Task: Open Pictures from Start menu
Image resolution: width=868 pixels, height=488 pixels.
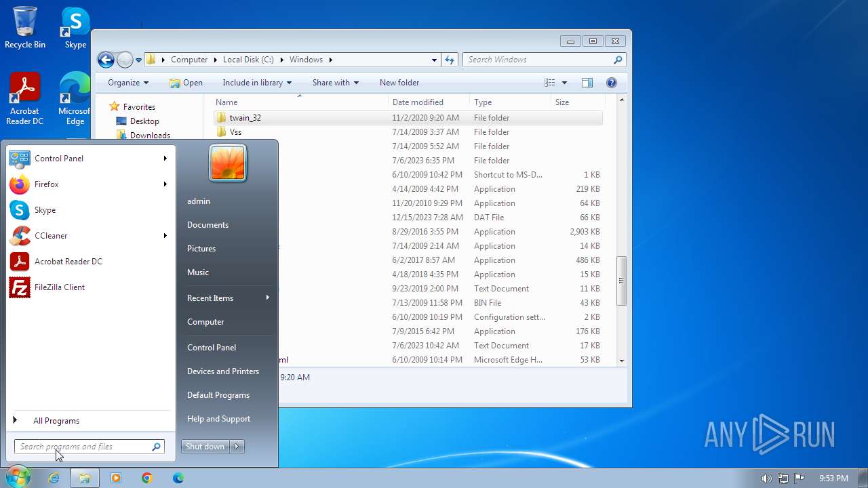Action: (x=201, y=249)
